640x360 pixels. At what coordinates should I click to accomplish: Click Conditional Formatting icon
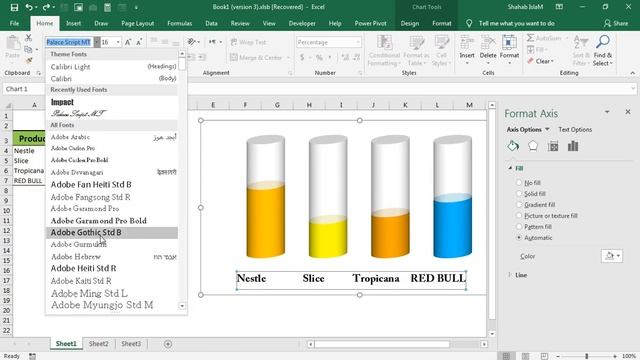(384, 42)
